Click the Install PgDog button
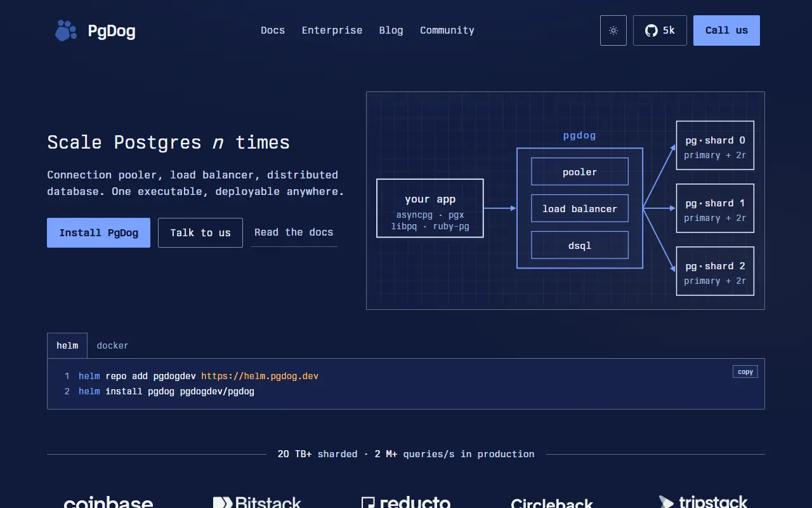812x508 pixels. [x=98, y=233]
